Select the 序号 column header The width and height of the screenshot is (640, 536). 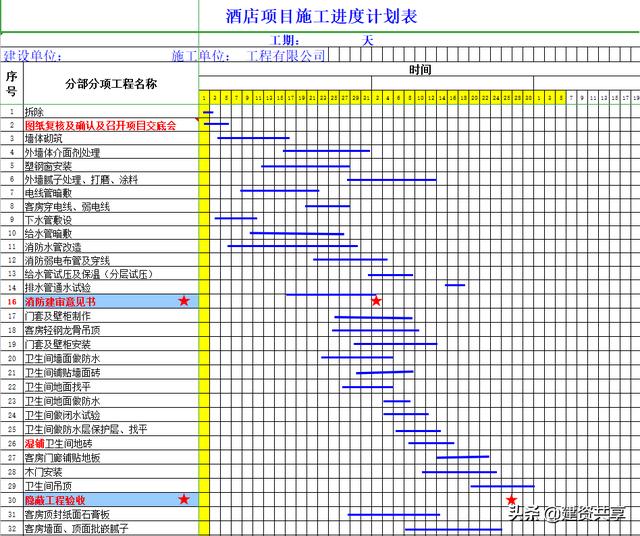pyautogui.click(x=11, y=83)
